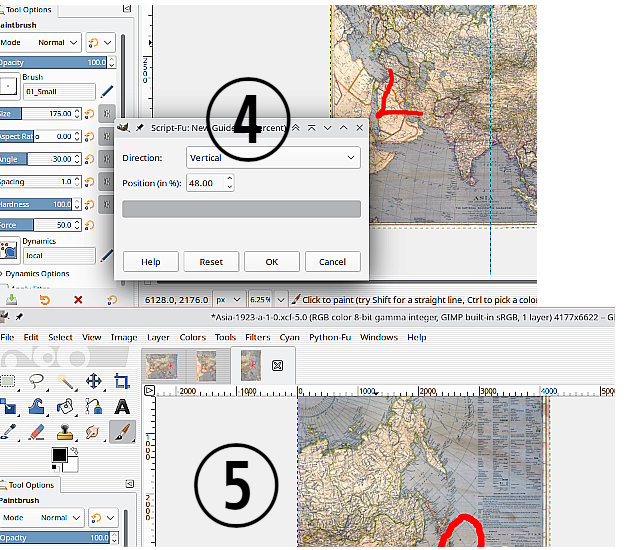
Task: Select the Paintbrush tool in the toolbox
Action: coord(121,432)
